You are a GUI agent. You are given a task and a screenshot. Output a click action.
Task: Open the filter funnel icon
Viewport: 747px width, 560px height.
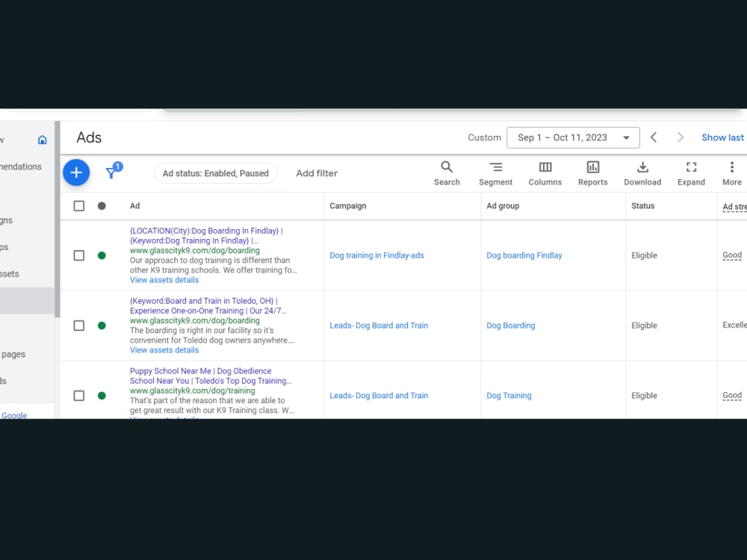click(x=114, y=171)
